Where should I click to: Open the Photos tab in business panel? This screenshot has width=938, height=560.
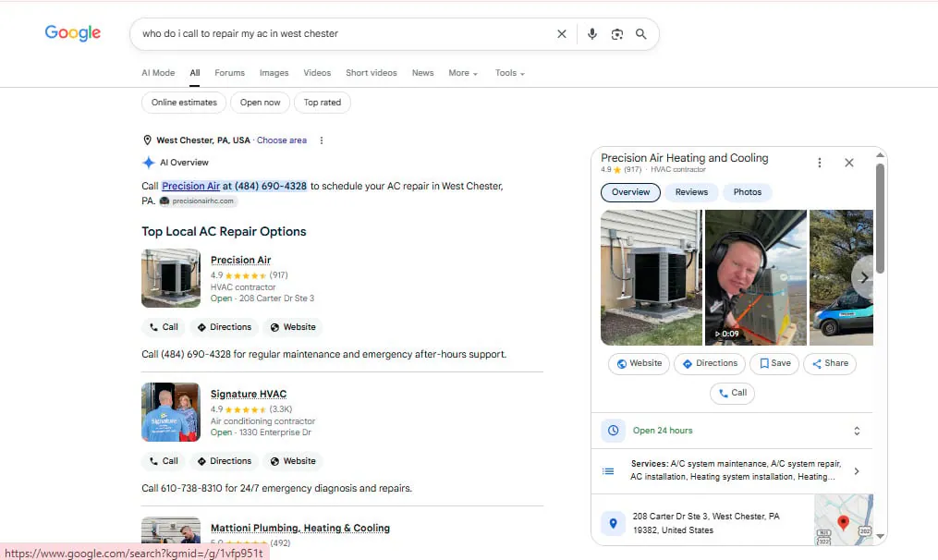pyautogui.click(x=748, y=192)
